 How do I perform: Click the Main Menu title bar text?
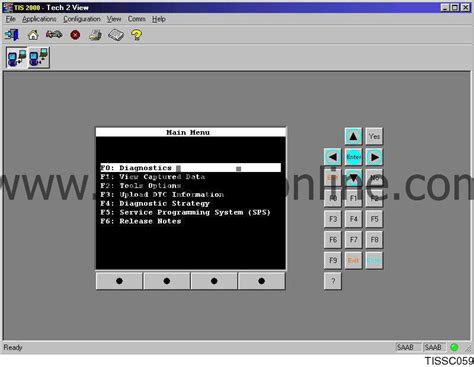pyautogui.click(x=188, y=132)
